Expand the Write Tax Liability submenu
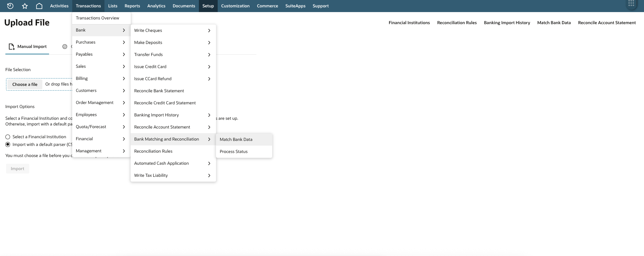644x256 pixels. (x=173, y=175)
